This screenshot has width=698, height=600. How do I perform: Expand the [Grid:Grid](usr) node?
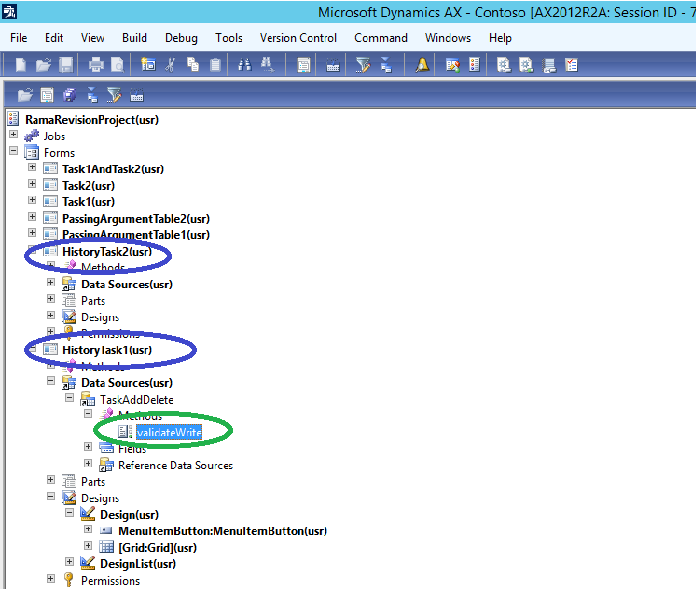[88, 546]
